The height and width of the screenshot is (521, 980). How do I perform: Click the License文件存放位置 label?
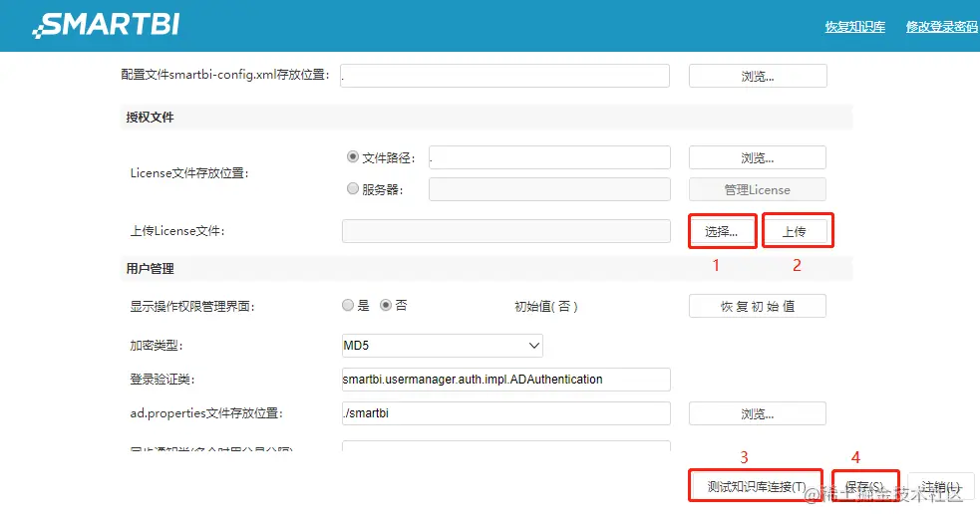pyautogui.click(x=189, y=173)
